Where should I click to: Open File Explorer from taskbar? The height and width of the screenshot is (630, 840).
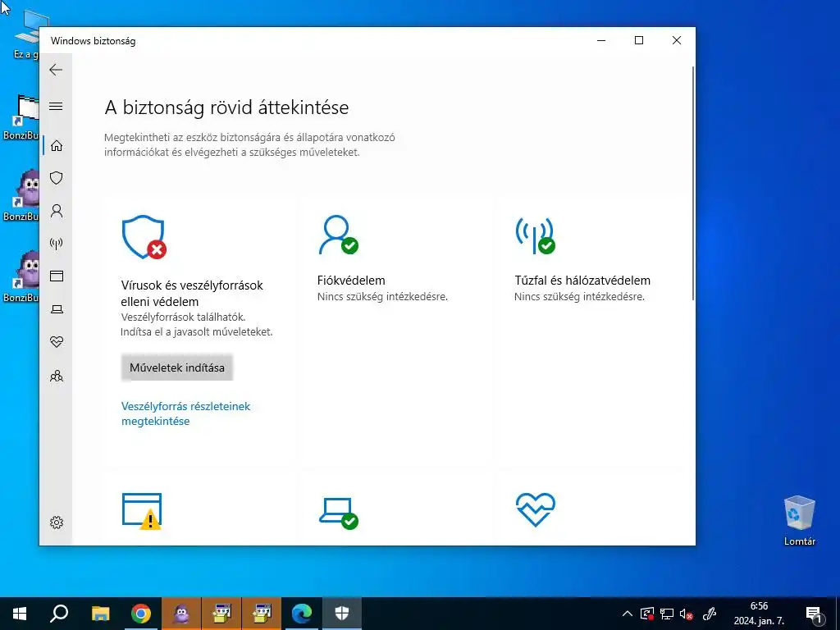100,614
